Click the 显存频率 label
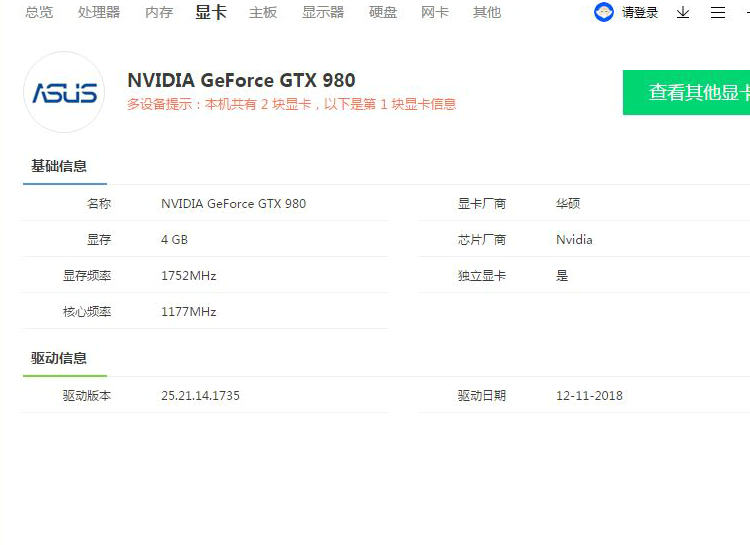This screenshot has width=750, height=545. pyautogui.click(x=87, y=276)
